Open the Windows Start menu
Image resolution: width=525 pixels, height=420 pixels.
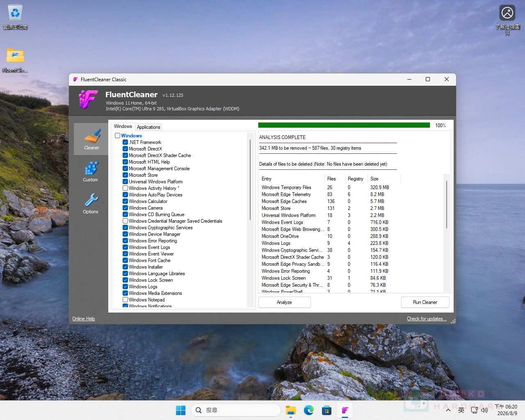(x=180, y=410)
